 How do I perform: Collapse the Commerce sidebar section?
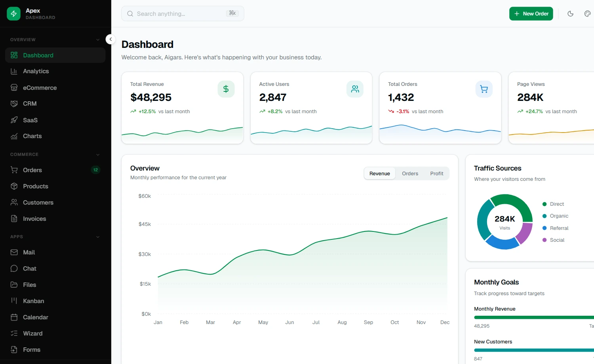[98, 155]
